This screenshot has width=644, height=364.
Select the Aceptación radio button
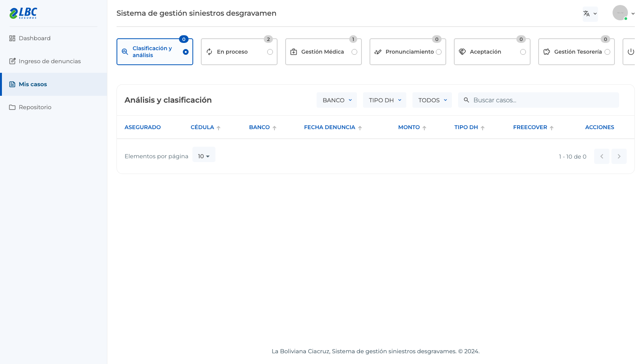(x=523, y=52)
